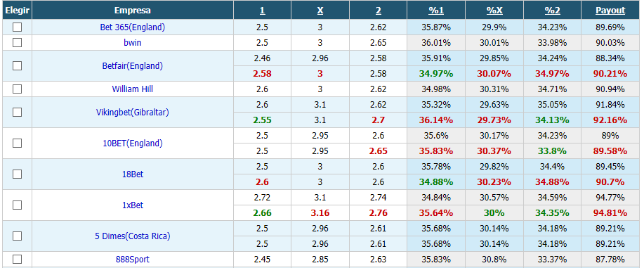Click the Empresa column header
Screen dimensions: 644x268
132,11
